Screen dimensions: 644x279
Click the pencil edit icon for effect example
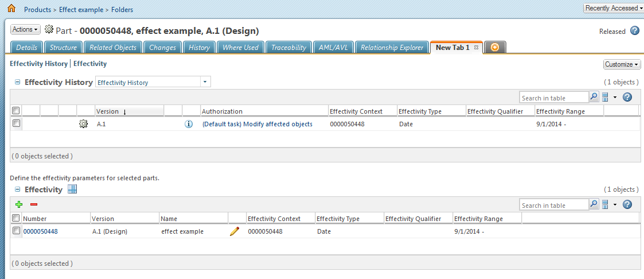tap(234, 231)
